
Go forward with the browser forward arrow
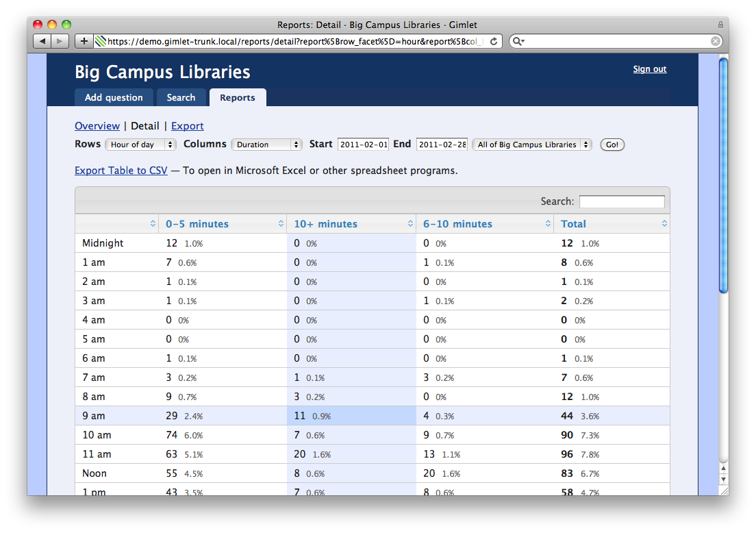click(x=60, y=41)
